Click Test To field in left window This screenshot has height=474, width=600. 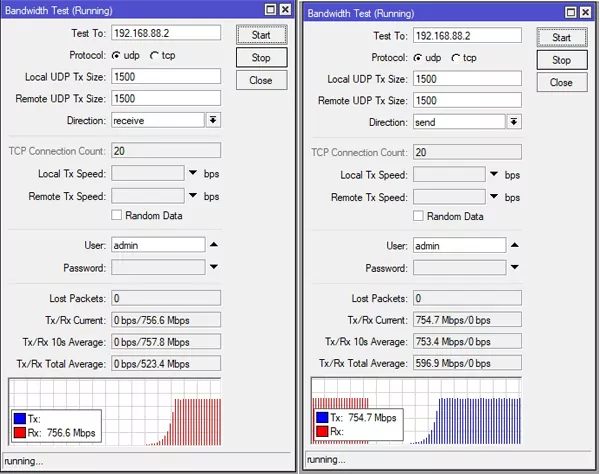coord(166,34)
